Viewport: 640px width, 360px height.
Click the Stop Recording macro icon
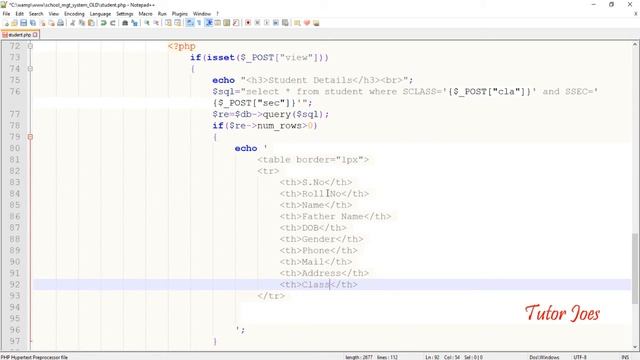[257, 23]
